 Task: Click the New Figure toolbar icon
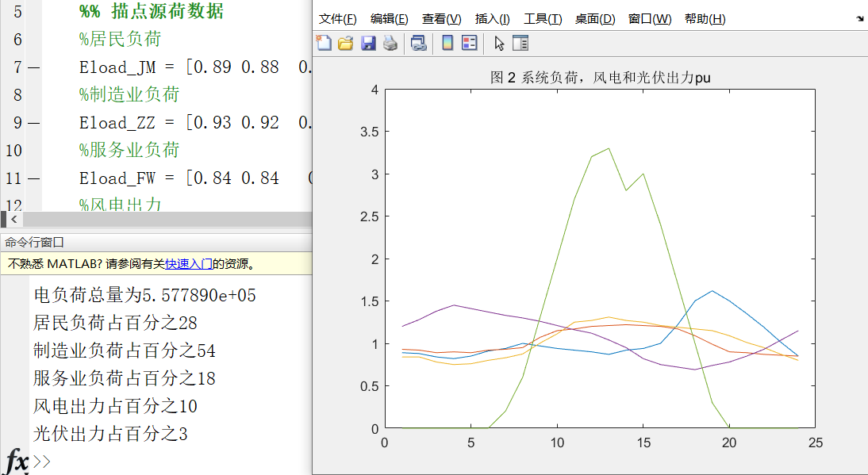tap(324, 43)
